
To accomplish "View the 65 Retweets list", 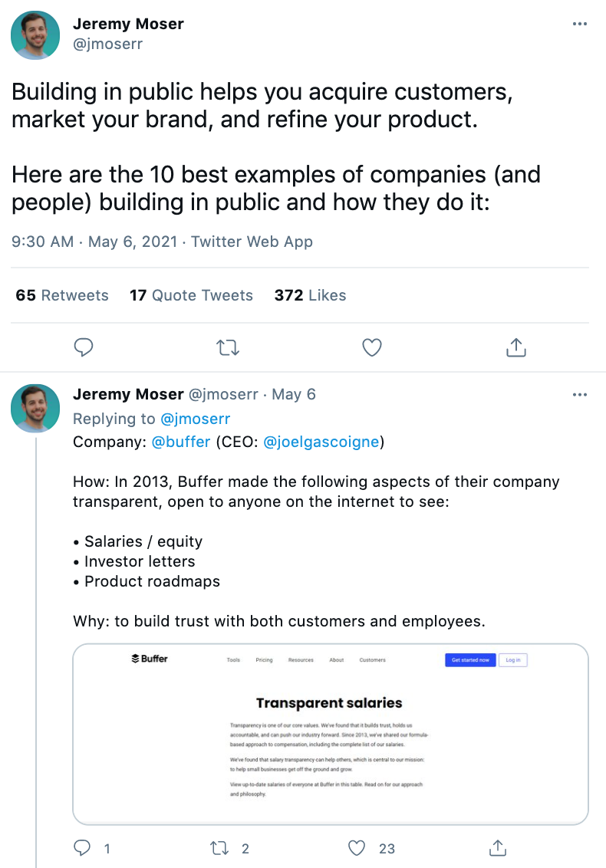I will click(x=62, y=295).
